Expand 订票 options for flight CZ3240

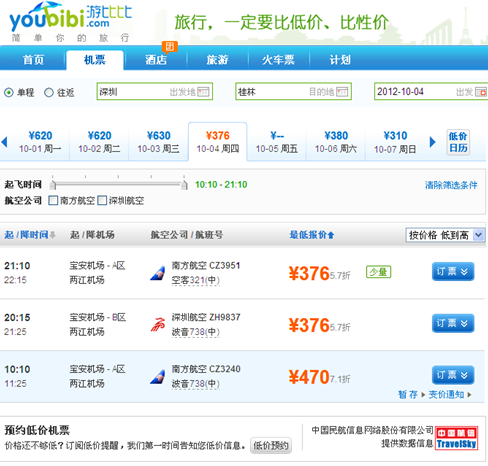point(453,375)
